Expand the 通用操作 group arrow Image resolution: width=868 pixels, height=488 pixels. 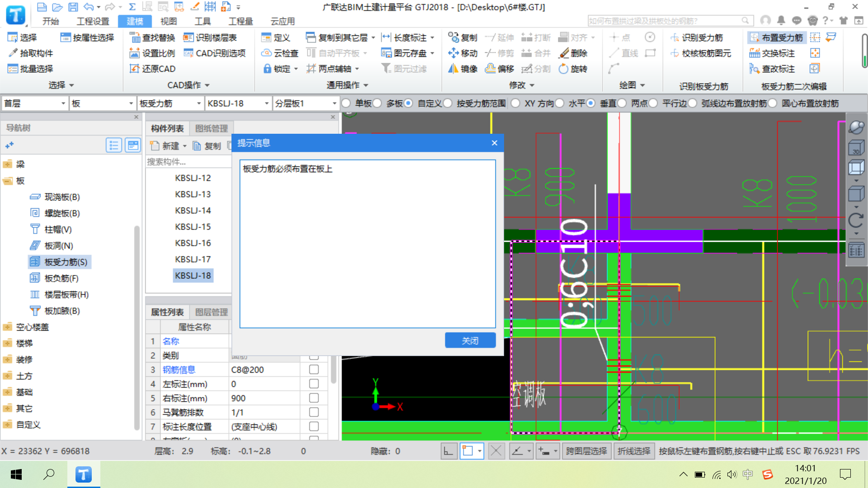tap(366, 85)
